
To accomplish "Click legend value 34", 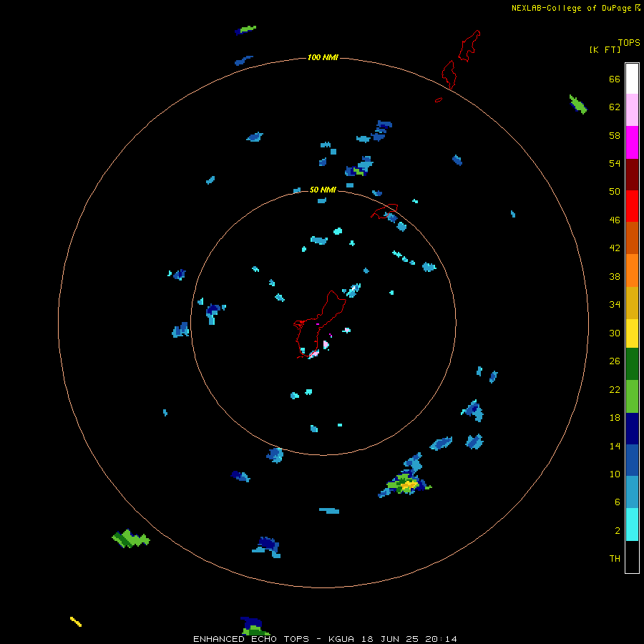I will (x=615, y=304).
